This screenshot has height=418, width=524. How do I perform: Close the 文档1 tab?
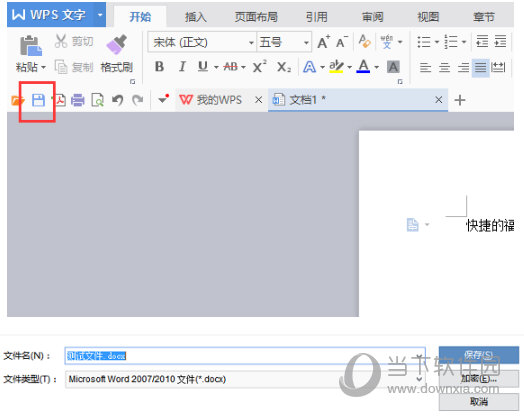(x=439, y=100)
